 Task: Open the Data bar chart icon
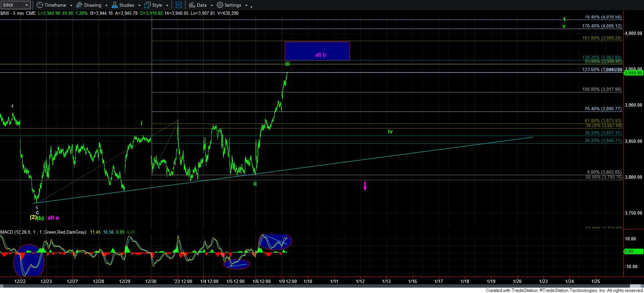(192, 5)
